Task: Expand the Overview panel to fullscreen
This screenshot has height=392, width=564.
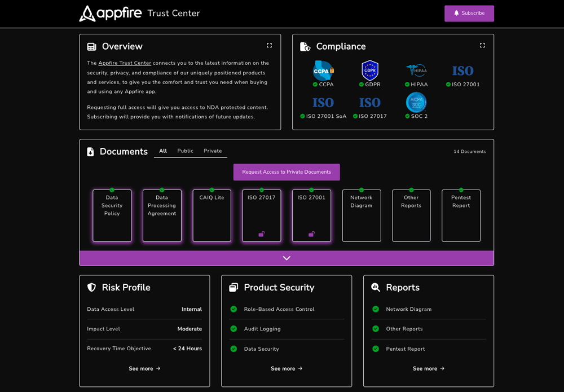Action: [x=269, y=45]
